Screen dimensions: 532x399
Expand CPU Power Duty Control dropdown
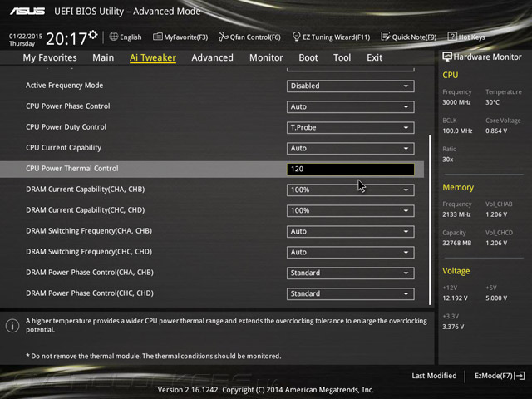pos(351,127)
